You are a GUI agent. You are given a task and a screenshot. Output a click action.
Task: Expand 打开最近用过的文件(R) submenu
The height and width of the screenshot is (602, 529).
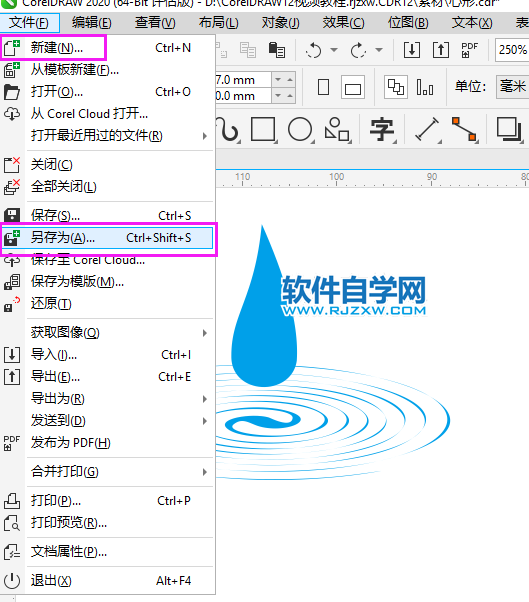pyautogui.click(x=107, y=136)
